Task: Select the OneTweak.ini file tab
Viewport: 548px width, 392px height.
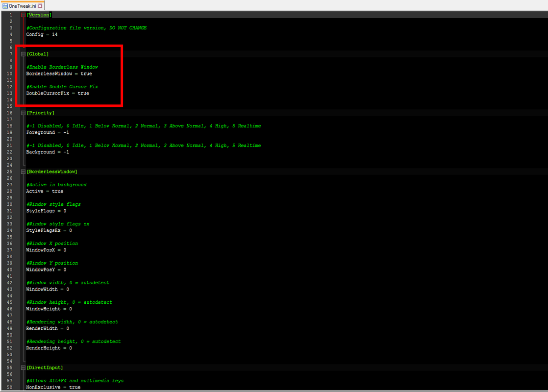Action: tap(23, 6)
